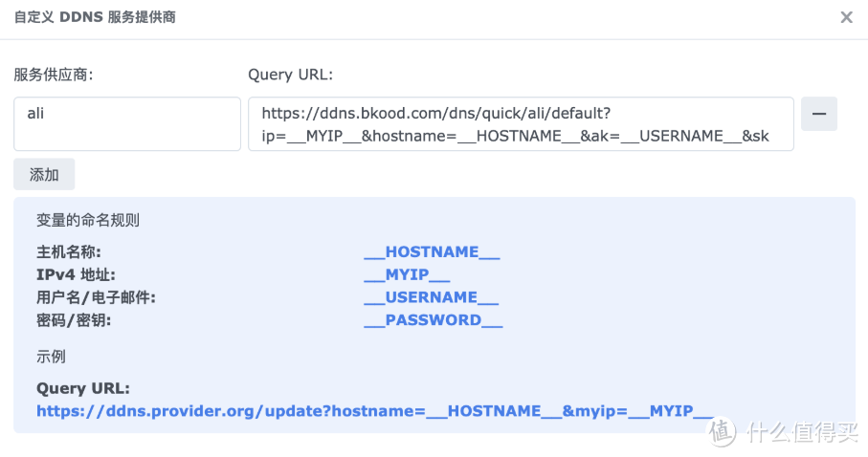Click the 添加 button

(44, 174)
